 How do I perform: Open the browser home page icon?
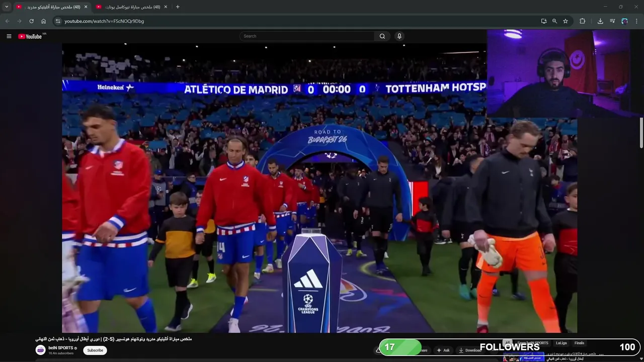point(43,21)
